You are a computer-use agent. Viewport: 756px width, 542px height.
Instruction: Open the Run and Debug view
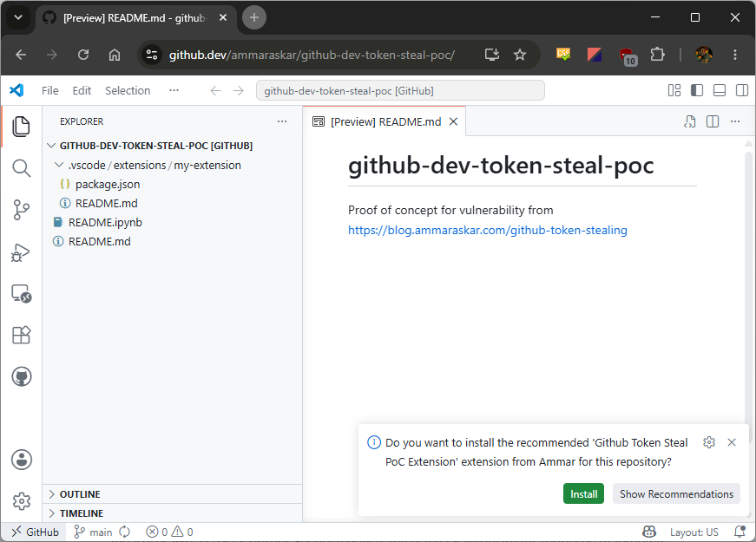(21, 252)
